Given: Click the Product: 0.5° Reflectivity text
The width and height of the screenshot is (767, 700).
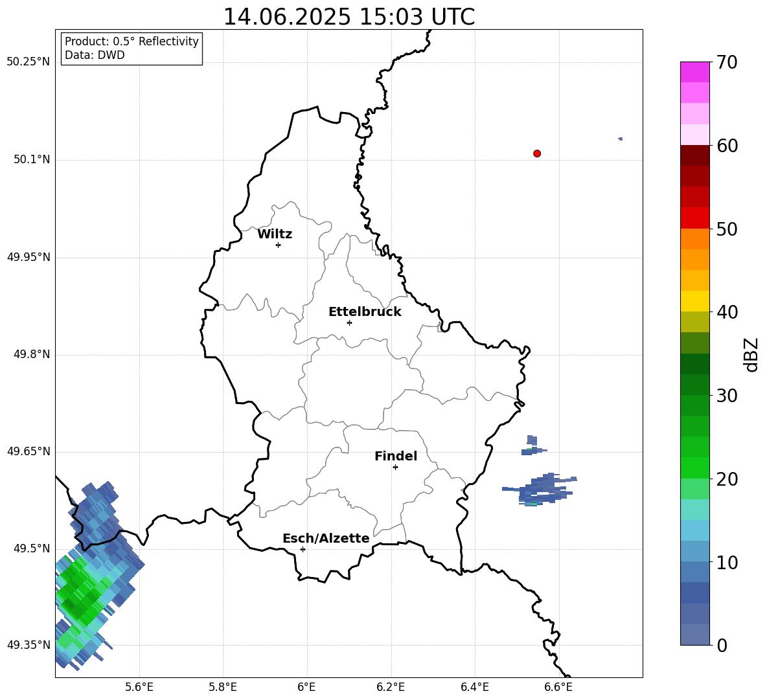Looking at the screenshot, I should 132,41.
